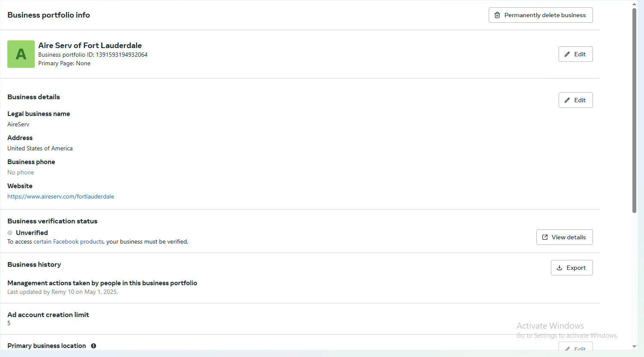This screenshot has height=357, width=644.
Task: Click View details for business verification
Action: pos(564,237)
